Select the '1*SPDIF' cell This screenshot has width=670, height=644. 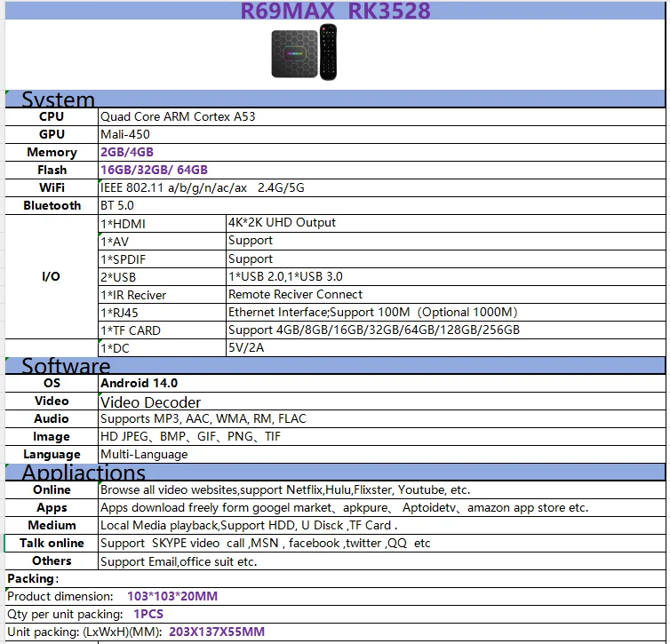click(x=162, y=259)
